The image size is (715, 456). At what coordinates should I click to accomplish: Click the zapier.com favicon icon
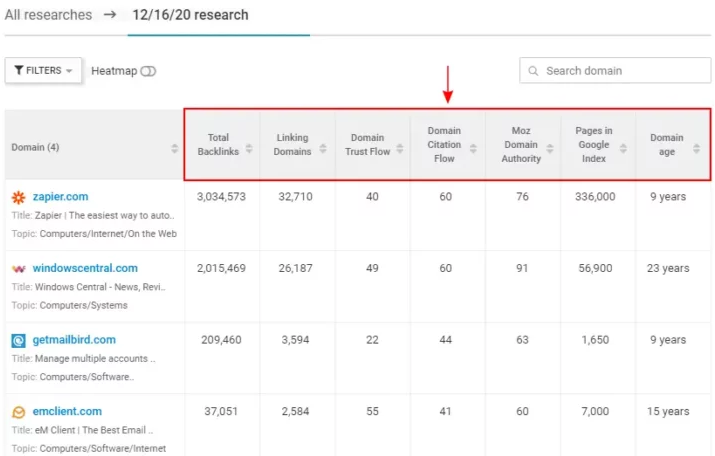coord(18,197)
